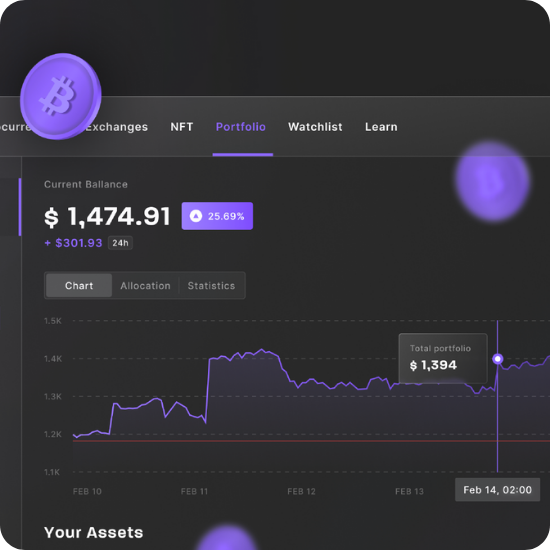Click the 1.1K axis label
This screenshot has width=550, height=550.
coord(52,472)
